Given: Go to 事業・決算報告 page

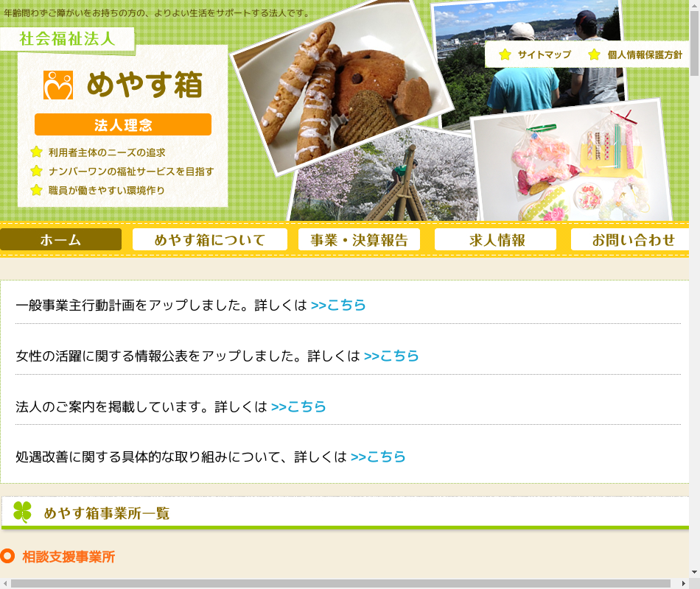Looking at the screenshot, I should pos(359,239).
